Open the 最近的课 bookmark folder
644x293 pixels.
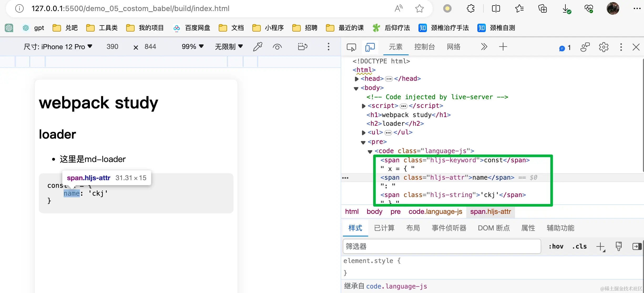(345, 28)
